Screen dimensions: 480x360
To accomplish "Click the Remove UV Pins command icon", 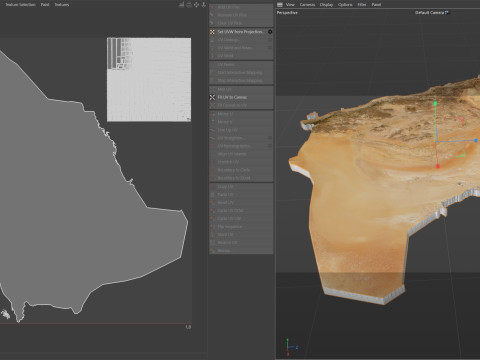I will [x=212, y=15].
